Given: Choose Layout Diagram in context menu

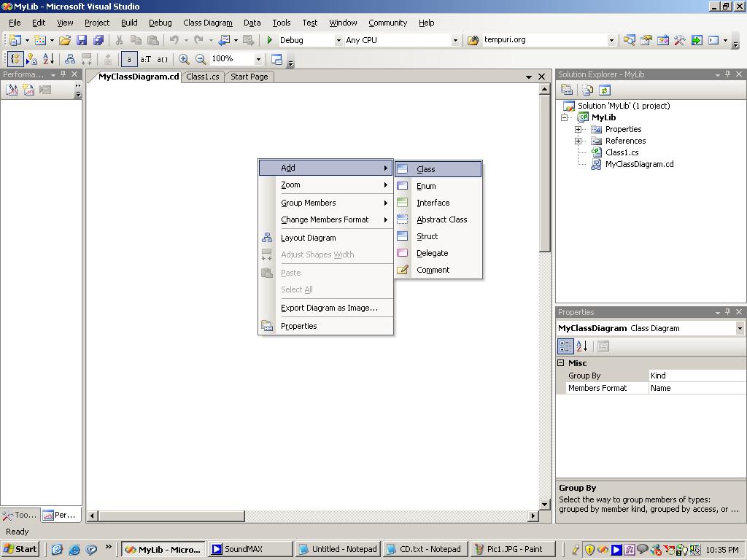Looking at the screenshot, I should (326, 238).
